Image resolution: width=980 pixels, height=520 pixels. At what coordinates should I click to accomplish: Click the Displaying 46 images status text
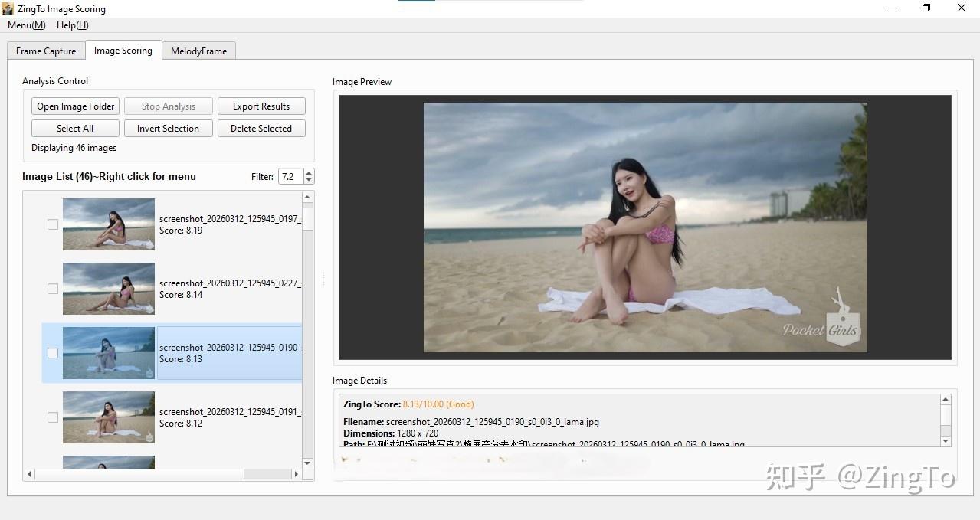tap(74, 148)
